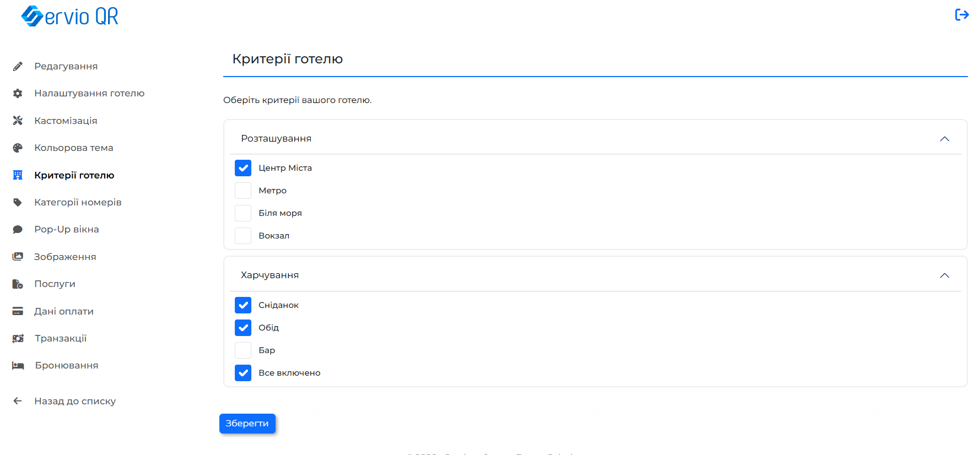Click the Servio QR logo

[x=70, y=17]
